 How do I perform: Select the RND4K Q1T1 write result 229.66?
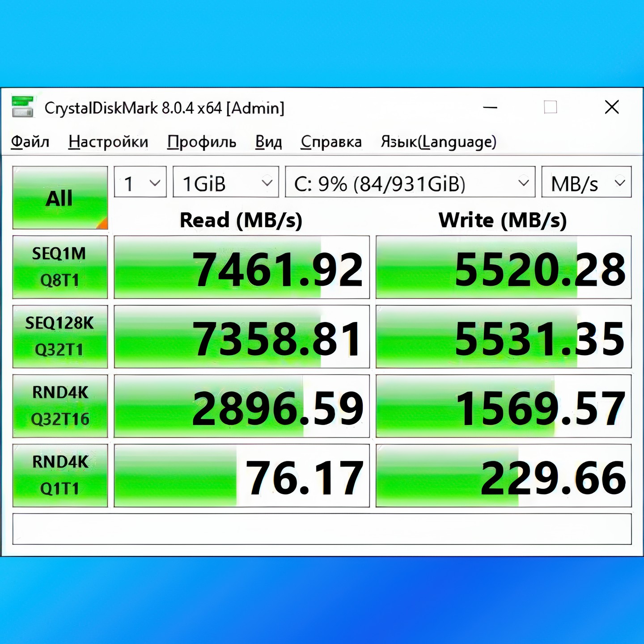pyautogui.click(x=504, y=475)
